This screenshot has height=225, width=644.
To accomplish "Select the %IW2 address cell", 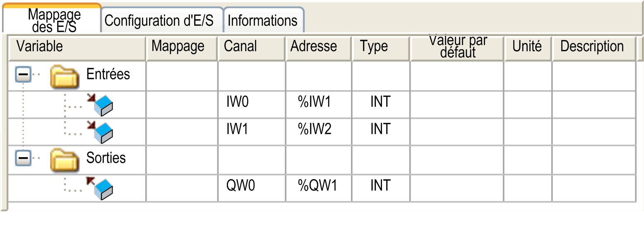I will (318, 132).
